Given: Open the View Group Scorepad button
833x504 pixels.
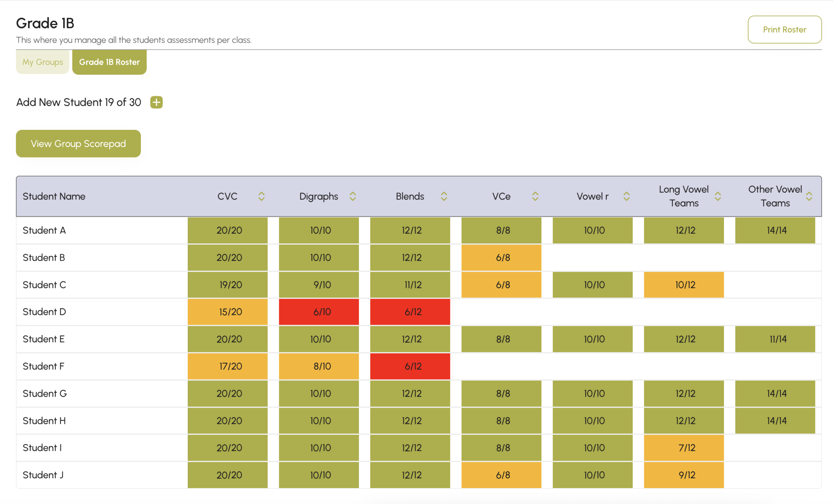Looking at the screenshot, I should click(78, 144).
